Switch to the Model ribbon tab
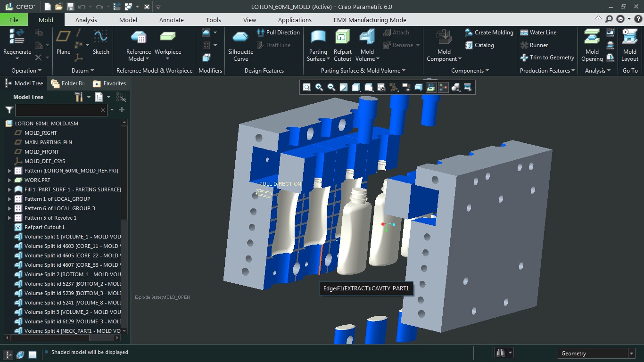Viewport: 644px width, 362px height. pyautogui.click(x=128, y=20)
